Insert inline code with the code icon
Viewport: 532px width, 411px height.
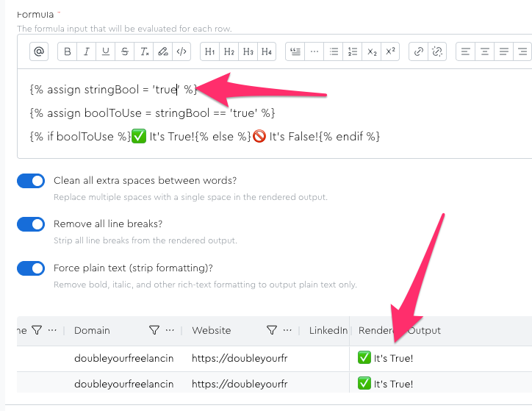(182, 51)
